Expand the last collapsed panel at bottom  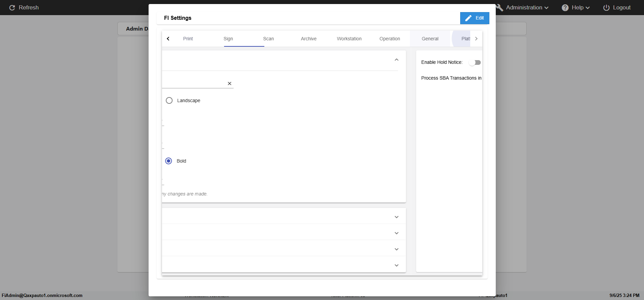tap(396, 265)
